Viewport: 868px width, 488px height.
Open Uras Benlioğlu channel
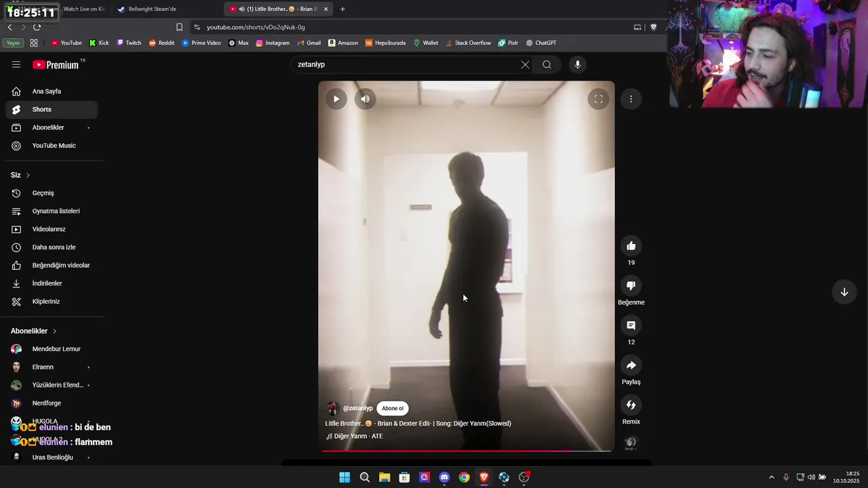(51, 457)
